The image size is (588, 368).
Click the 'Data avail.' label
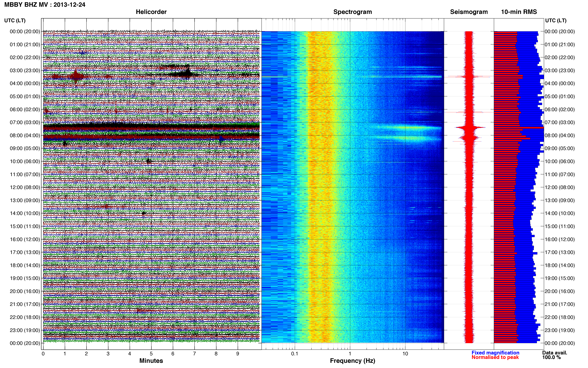click(x=555, y=353)
